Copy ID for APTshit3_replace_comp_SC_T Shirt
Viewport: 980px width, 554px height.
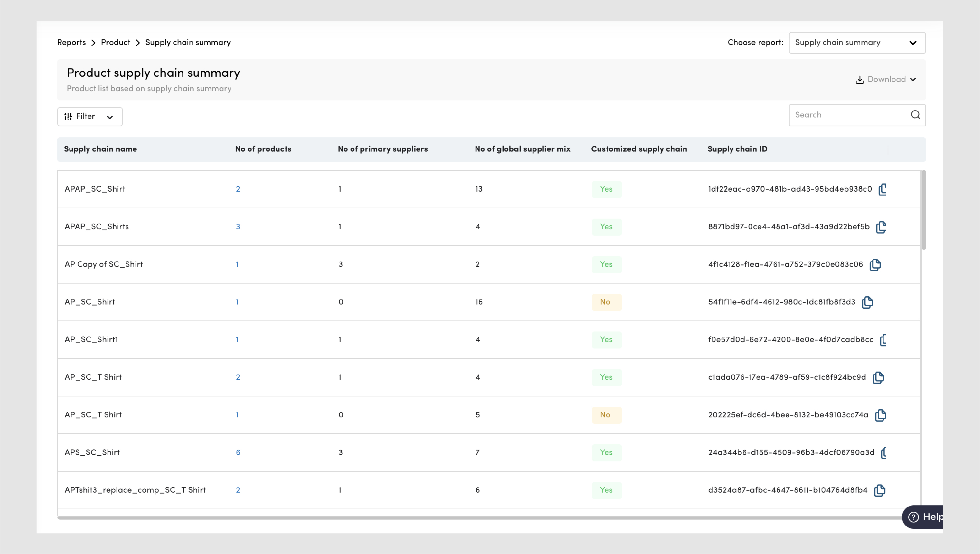point(879,490)
